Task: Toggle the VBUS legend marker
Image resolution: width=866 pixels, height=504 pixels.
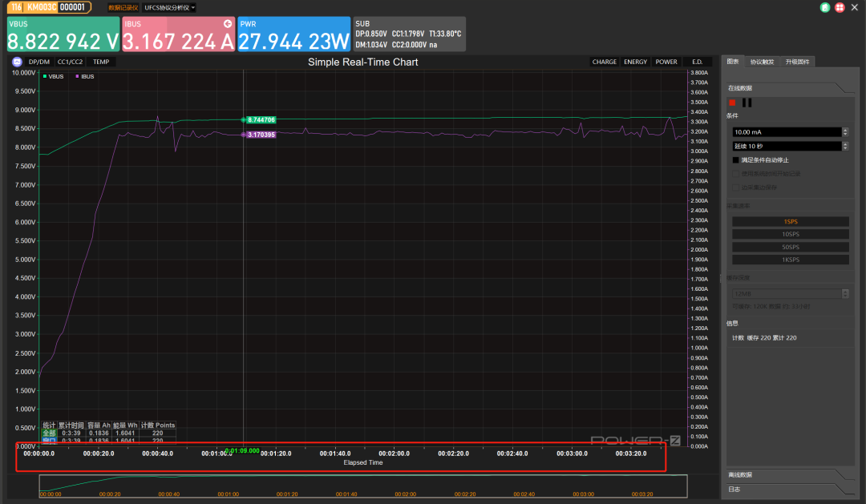Action: click(x=45, y=76)
